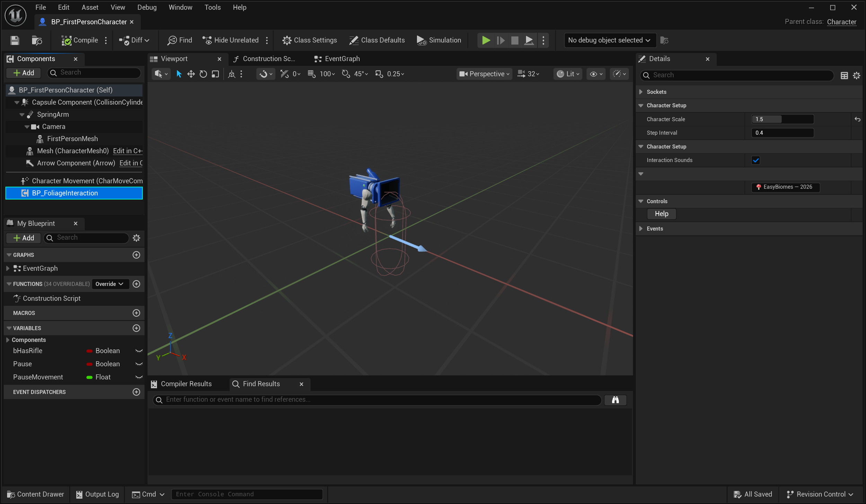Expand the Sockets section
Image resolution: width=866 pixels, height=504 pixels.
click(641, 92)
